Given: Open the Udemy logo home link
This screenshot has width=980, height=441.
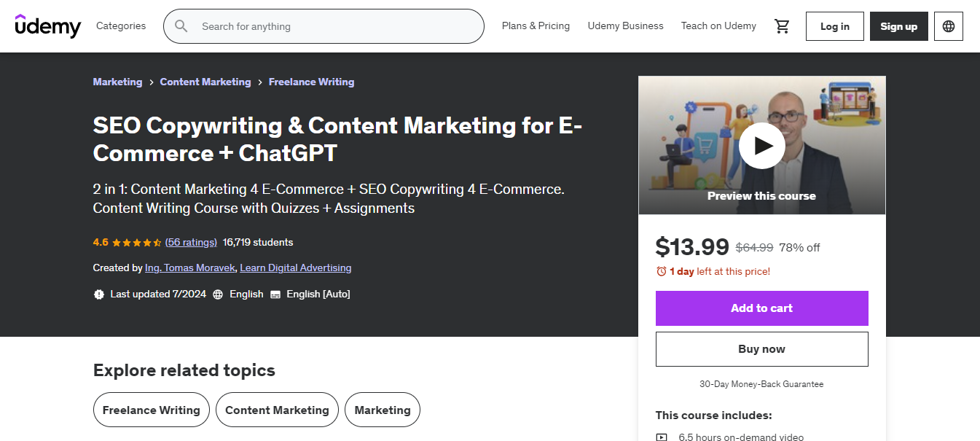Looking at the screenshot, I should click(48, 26).
